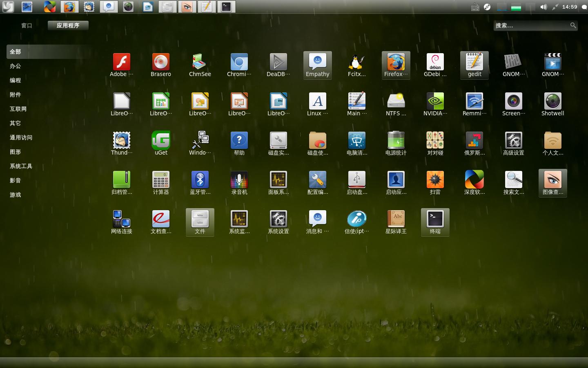The image size is (588, 368).
Task: Open the 对对碰 mahjong game
Action: pos(435,144)
